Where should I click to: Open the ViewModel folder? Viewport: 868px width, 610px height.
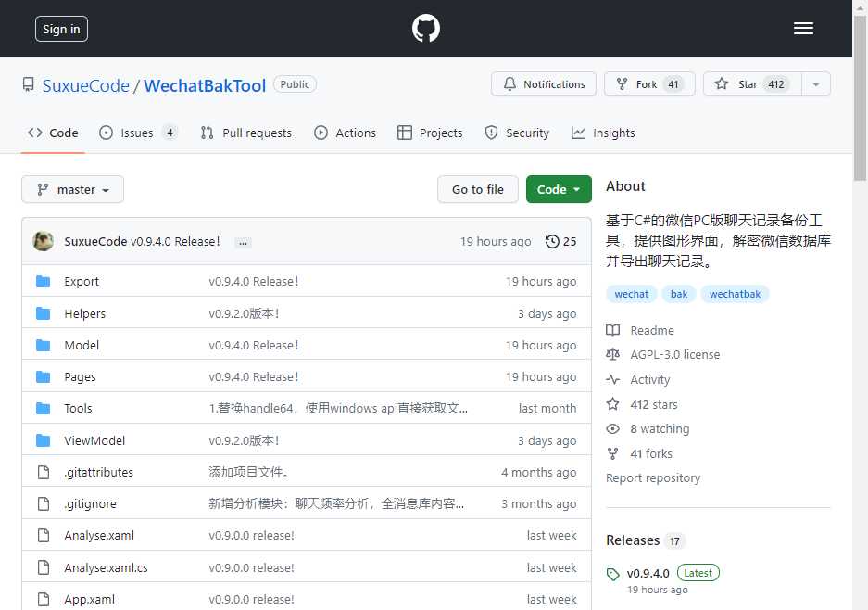click(94, 440)
